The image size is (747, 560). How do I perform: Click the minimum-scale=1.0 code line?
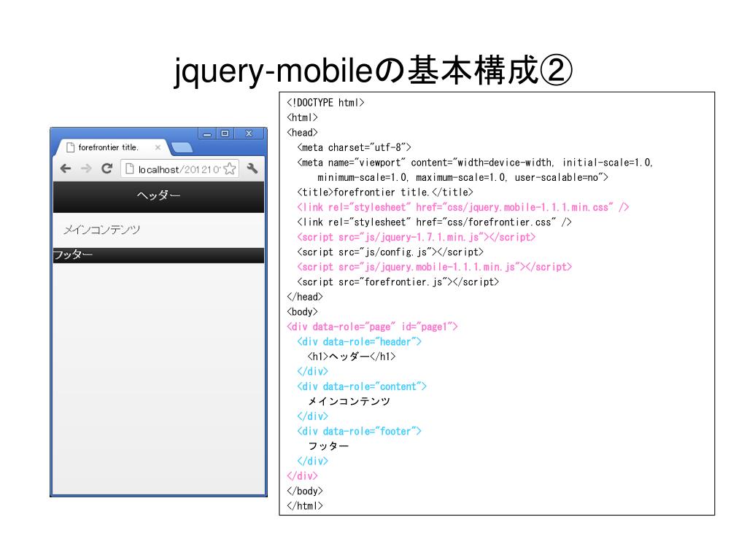(x=462, y=178)
